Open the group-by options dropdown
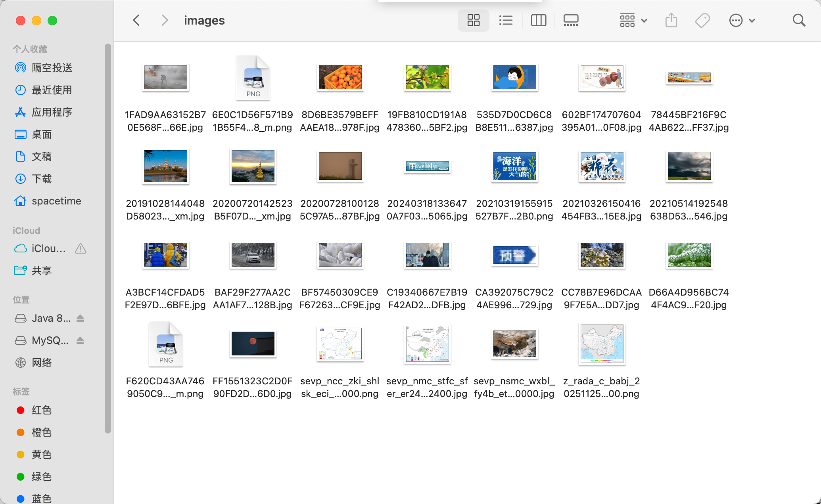Viewport: 821px width, 504px height. coord(633,20)
